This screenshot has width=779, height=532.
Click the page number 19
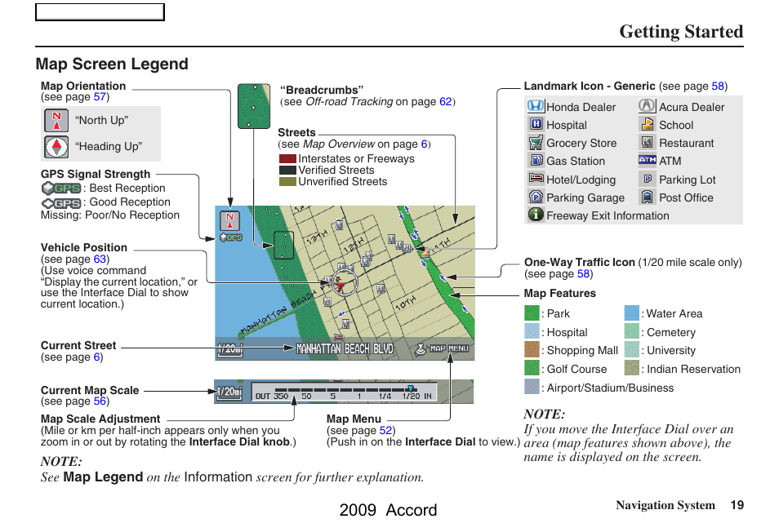pos(737,505)
